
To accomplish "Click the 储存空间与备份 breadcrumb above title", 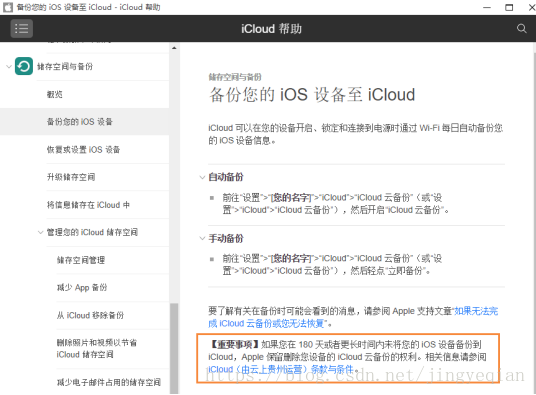I will (x=235, y=77).
